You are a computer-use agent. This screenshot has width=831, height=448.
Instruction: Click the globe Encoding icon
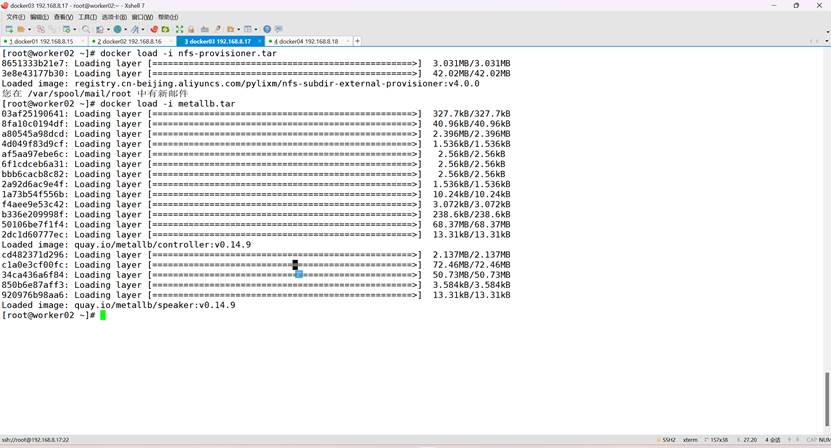click(x=117, y=29)
